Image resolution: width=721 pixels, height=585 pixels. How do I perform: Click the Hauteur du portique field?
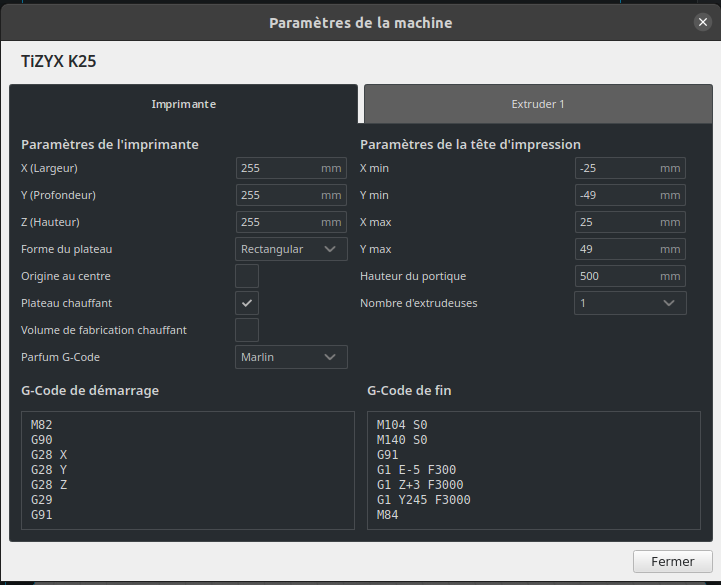630,276
